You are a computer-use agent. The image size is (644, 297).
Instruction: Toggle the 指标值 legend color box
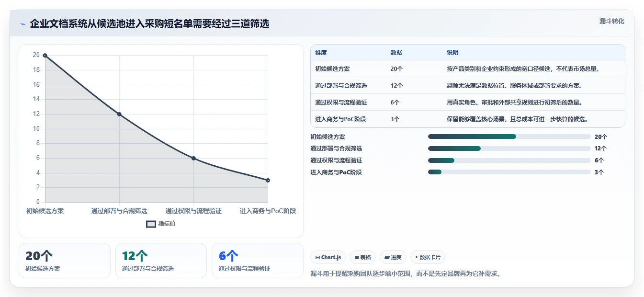click(x=151, y=224)
